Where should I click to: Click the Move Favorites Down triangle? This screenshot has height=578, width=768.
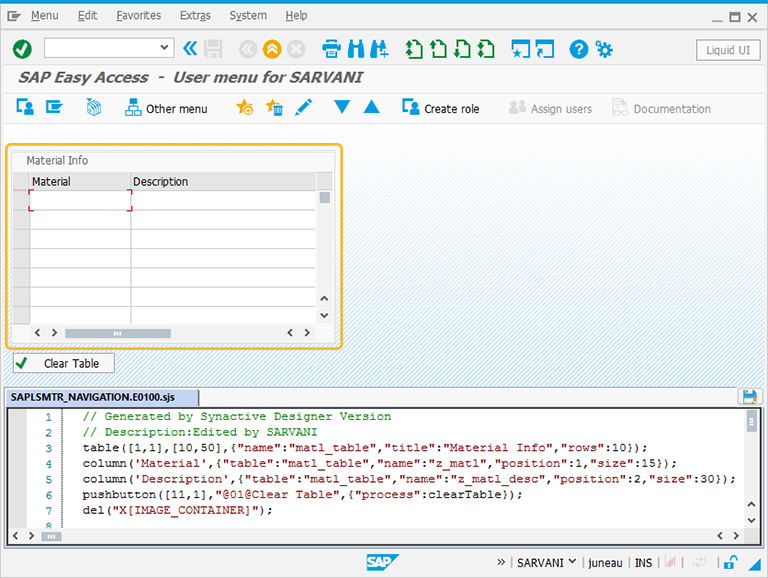(x=341, y=107)
